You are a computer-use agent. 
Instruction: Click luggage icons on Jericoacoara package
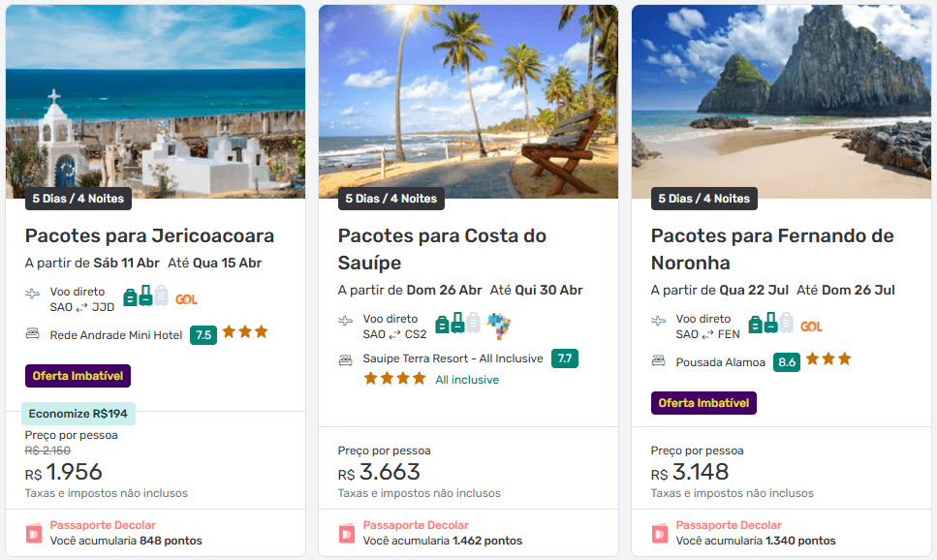[145, 296]
